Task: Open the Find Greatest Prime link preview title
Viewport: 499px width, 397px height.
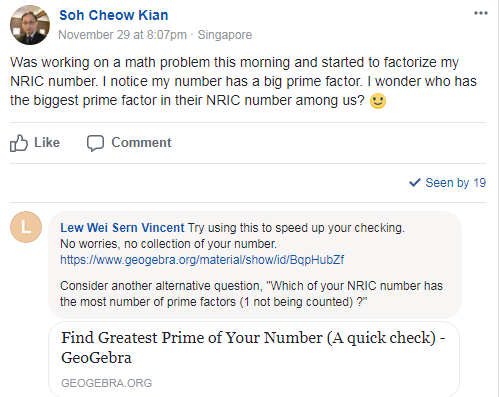Action: coord(253,348)
